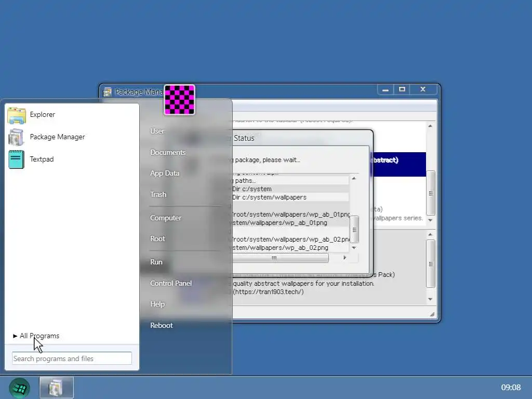
Task: Click the root wp_ab_02.png log line
Action: (x=291, y=240)
